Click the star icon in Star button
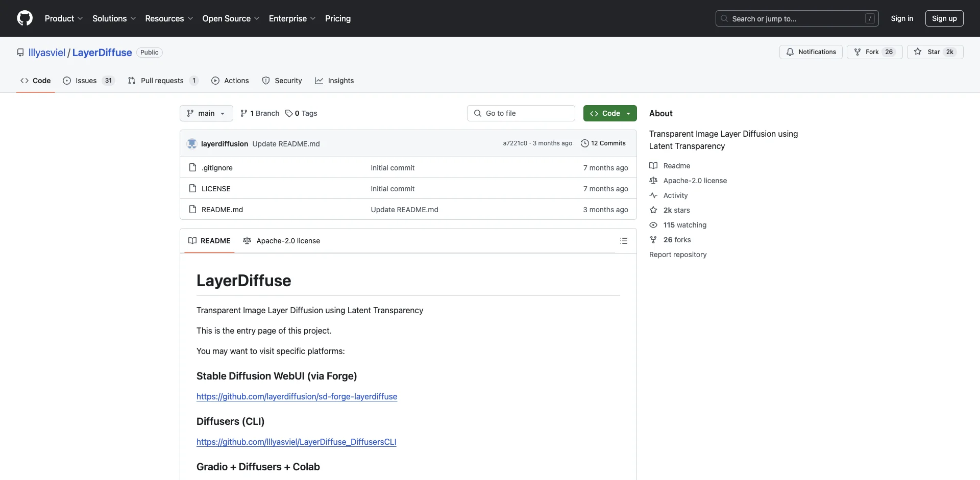Image resolution: width=980 pixels, height=480 pixels. tap(918, 52)
